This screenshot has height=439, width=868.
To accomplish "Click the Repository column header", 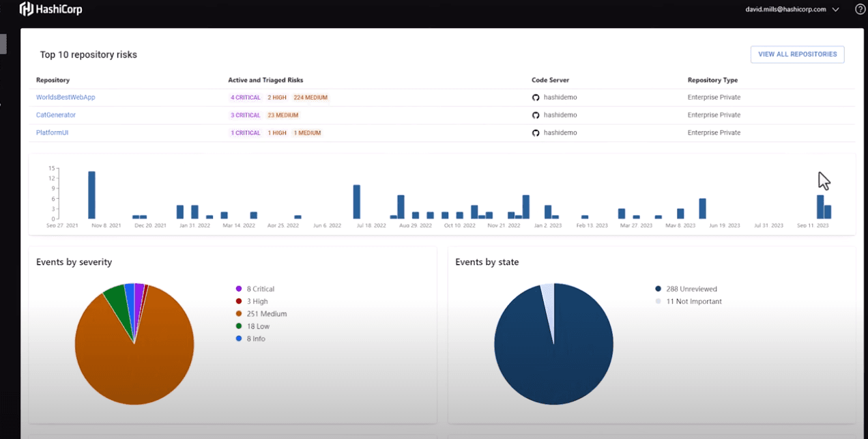I will [x=53, y=80].
